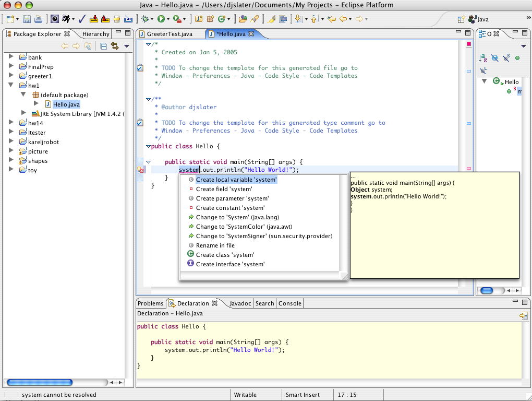The image size is (532, 401).
Task: Open the Outline view menu triangle
Action: point(523,46)
